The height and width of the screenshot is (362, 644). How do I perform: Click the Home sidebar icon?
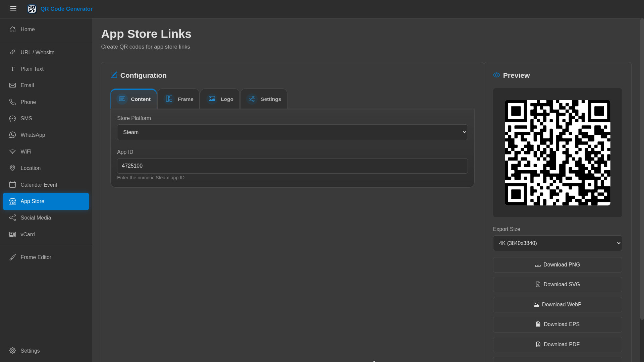tap(12, 29)
